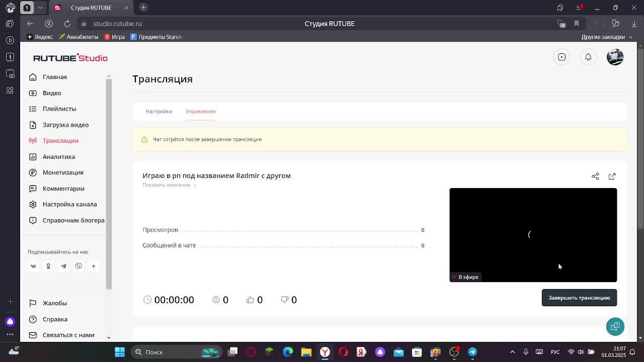Open the VK social link icon
This screenshot has width=644, height=362.
[x=33, y=266]
